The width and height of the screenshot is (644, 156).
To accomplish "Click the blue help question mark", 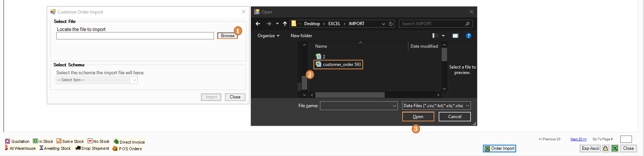I will pyautogui.click(x=468, y=36).
